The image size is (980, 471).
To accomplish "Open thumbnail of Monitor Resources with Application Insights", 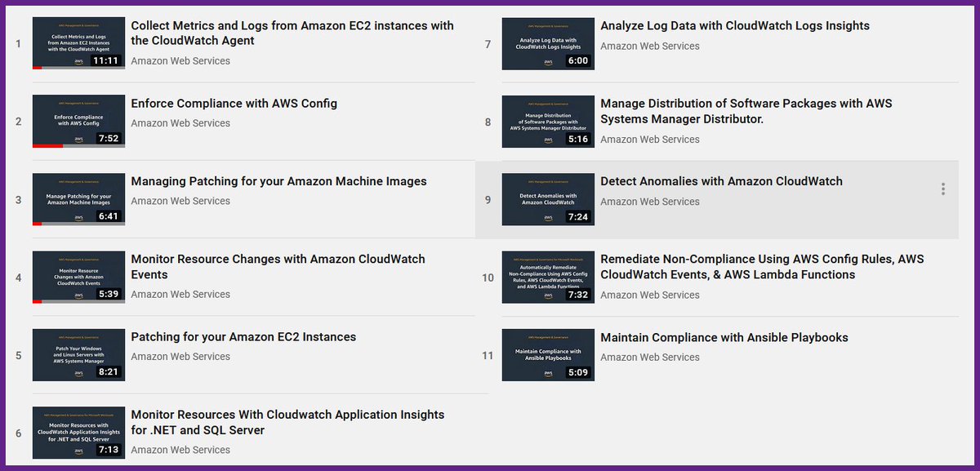I will point(78,433).
